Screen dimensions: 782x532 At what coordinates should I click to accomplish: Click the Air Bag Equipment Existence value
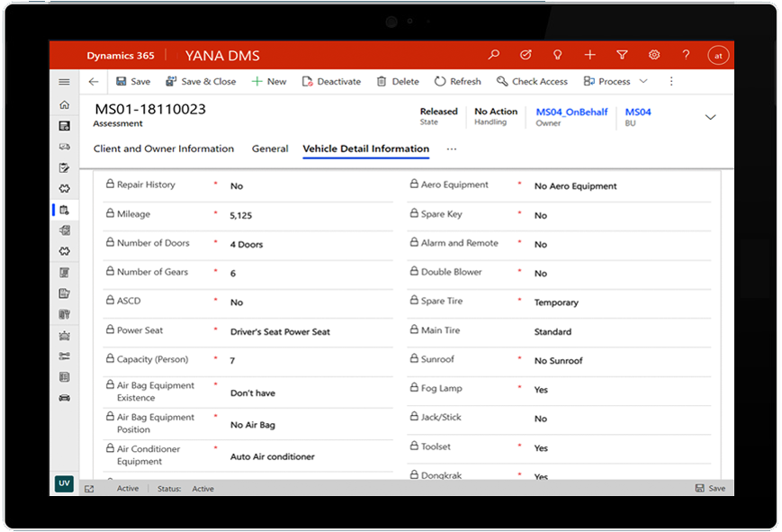click(x=252, y=393)
